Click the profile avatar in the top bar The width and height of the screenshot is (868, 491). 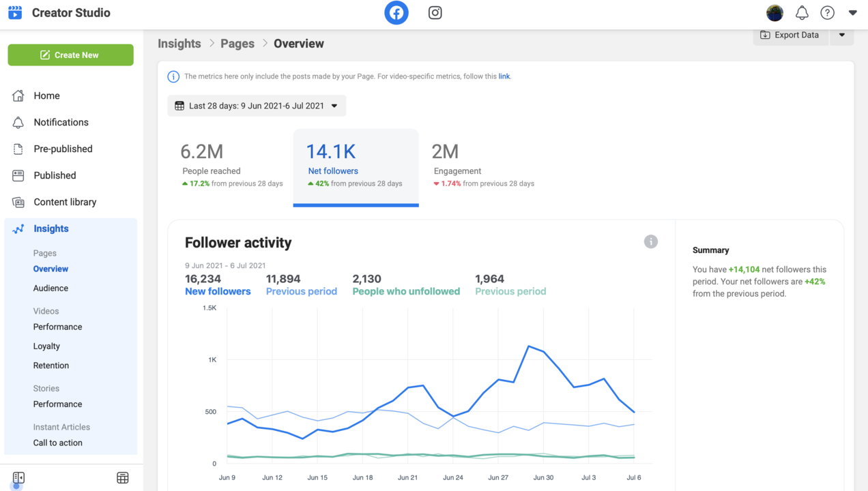775,13
